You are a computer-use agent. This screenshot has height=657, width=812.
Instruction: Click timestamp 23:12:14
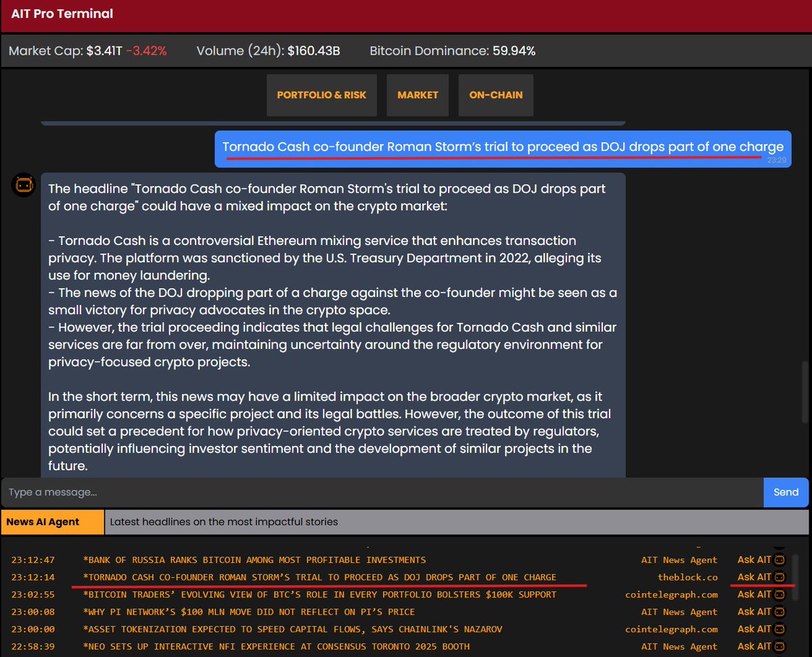point(33,577)
